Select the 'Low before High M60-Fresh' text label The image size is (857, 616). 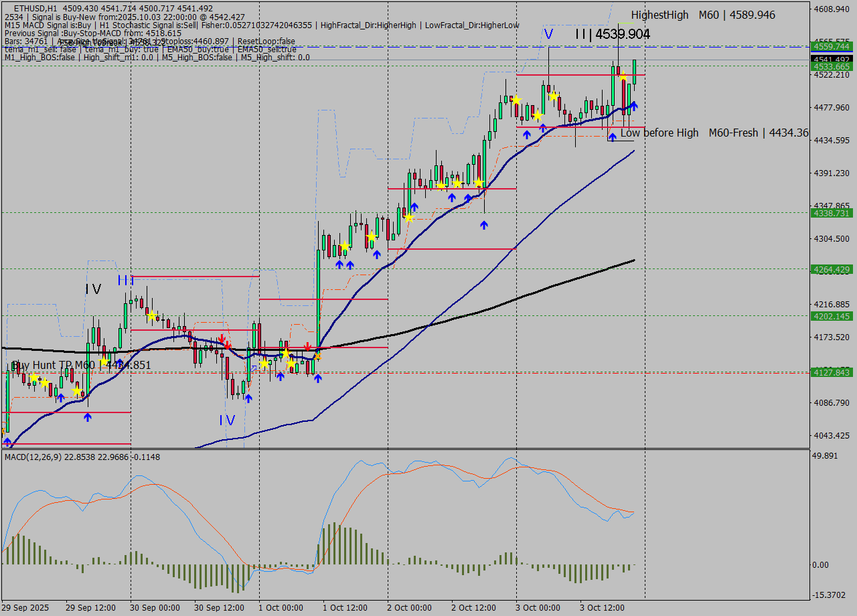point(714,133)
